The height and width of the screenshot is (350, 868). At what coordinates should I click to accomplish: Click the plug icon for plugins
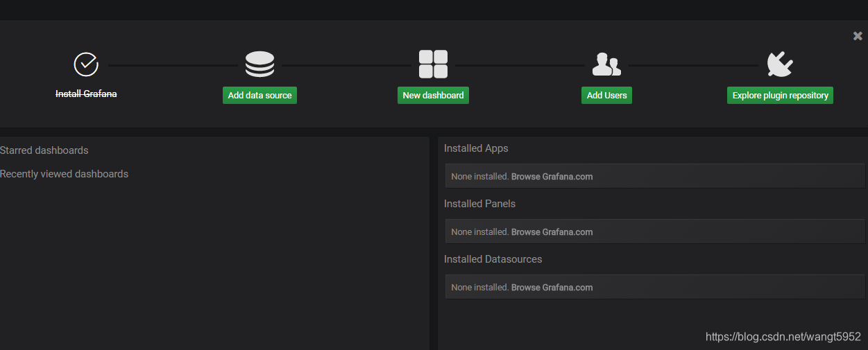tap(780, 64)
